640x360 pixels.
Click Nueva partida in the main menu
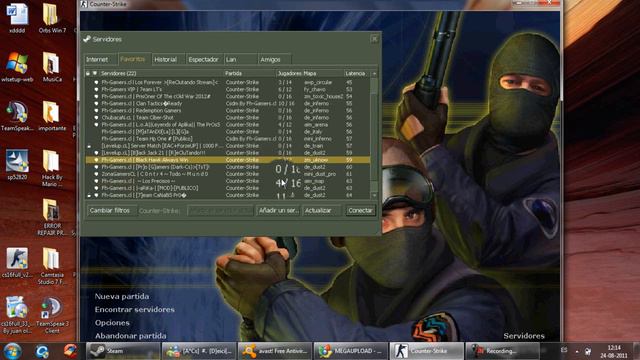pyautogui.click(x=122, y=296)
